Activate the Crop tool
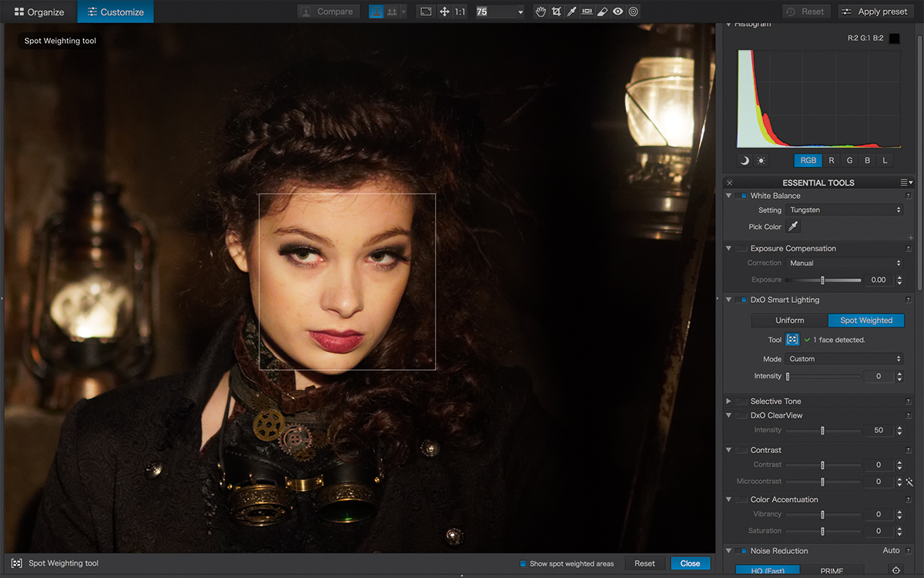Image resolution: width=924 pixels, height=578 pixels. tap(556, 12)
